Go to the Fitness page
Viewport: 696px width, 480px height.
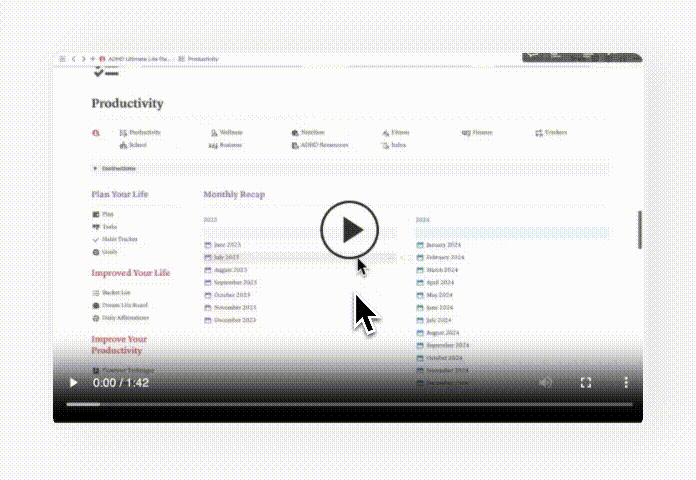coord(398,132)
